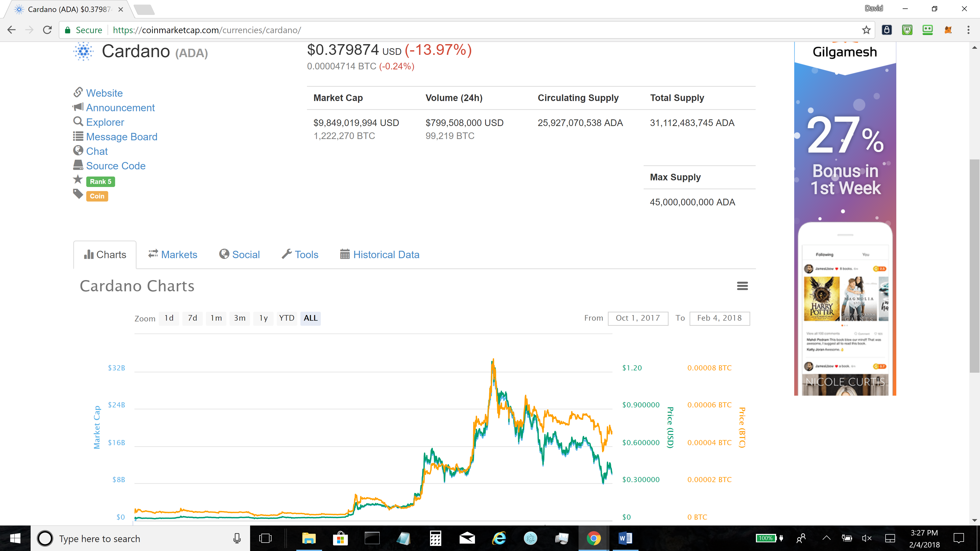Reload the page with refresh icon

[x=47, y=30]
